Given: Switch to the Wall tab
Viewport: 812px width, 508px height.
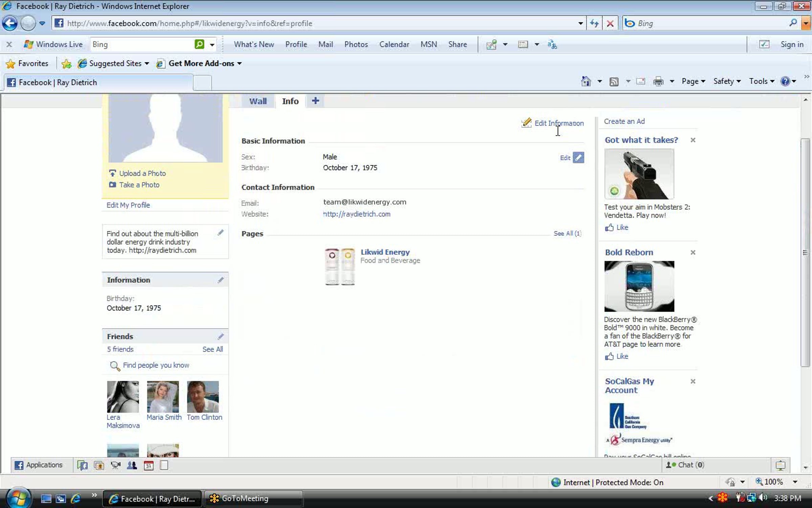Looking at the screenshot, I should point(258,101).
